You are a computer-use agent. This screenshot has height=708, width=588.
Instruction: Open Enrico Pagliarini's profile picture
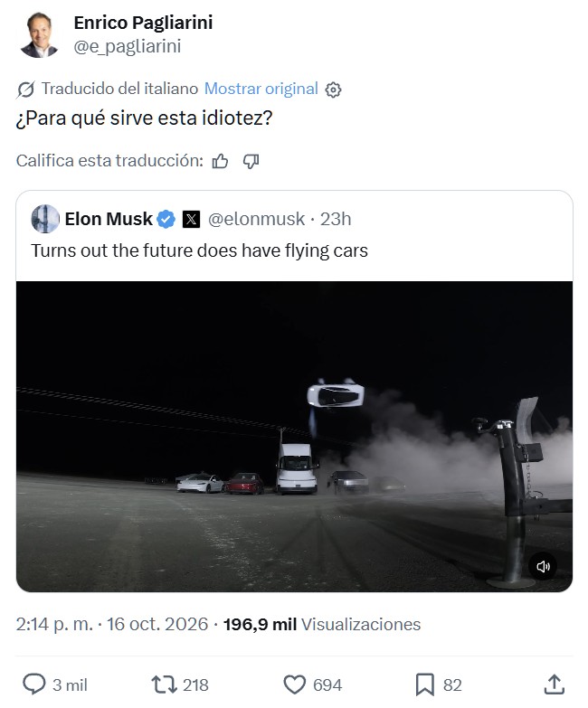tap(39, 34)
